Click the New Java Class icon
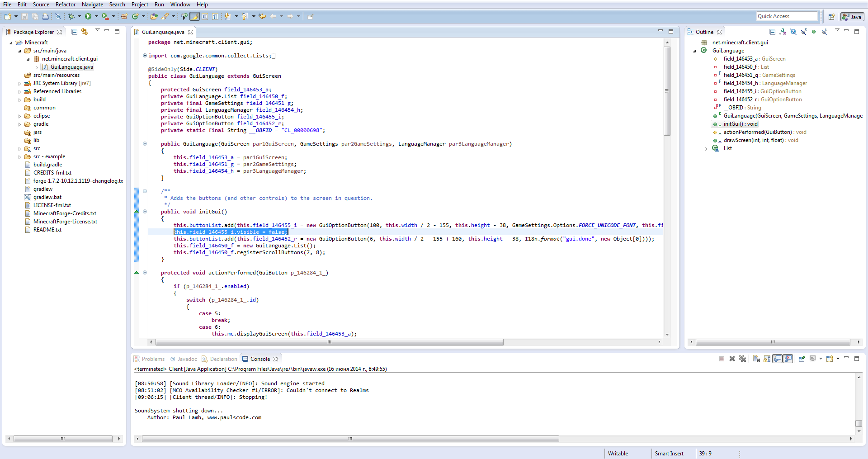The image size is (868, 459). click(135, 16)
